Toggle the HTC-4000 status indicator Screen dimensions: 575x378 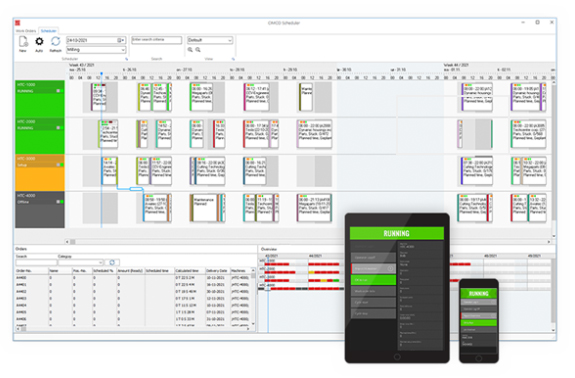point(60,202)
